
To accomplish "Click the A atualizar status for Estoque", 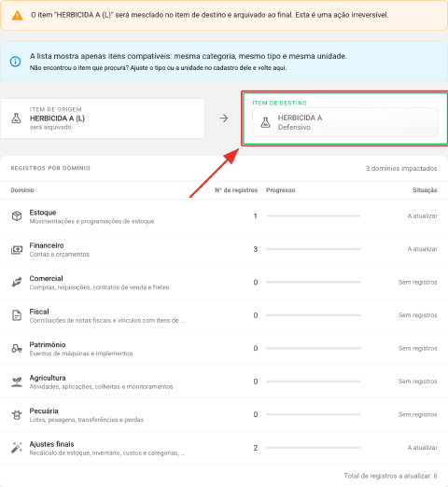I will (423, 216).
